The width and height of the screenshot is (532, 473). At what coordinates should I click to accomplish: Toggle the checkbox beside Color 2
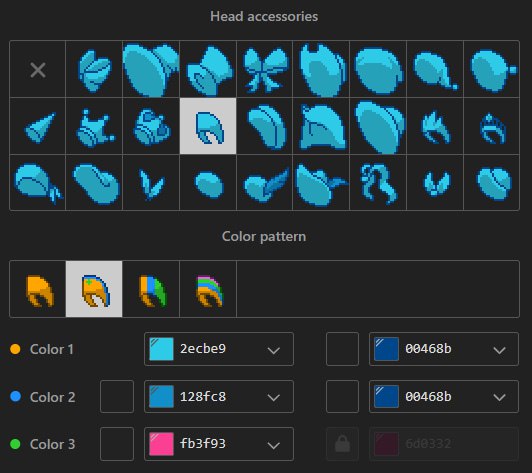(x=117, y=396)
